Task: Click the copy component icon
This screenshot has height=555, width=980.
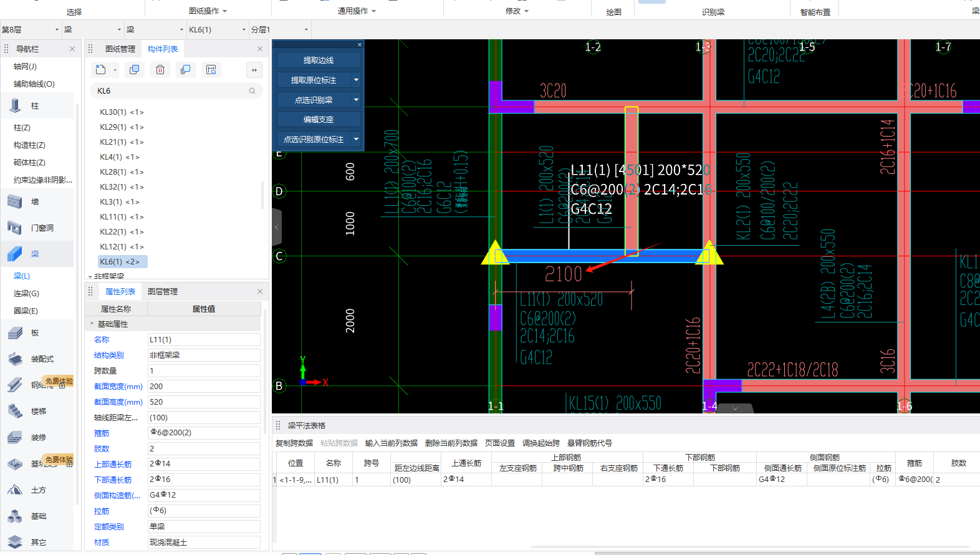Action: (134, 70)
